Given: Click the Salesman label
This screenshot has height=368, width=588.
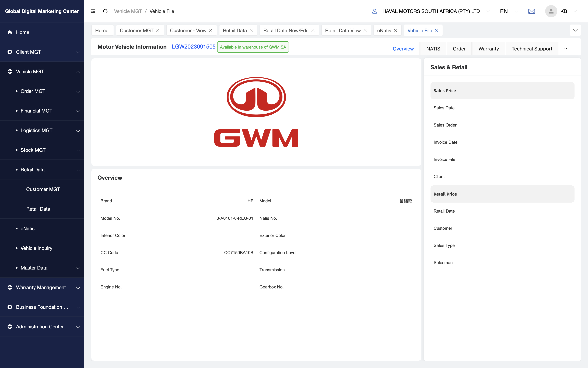Looking at the screenshot, I should click(443, 263).
